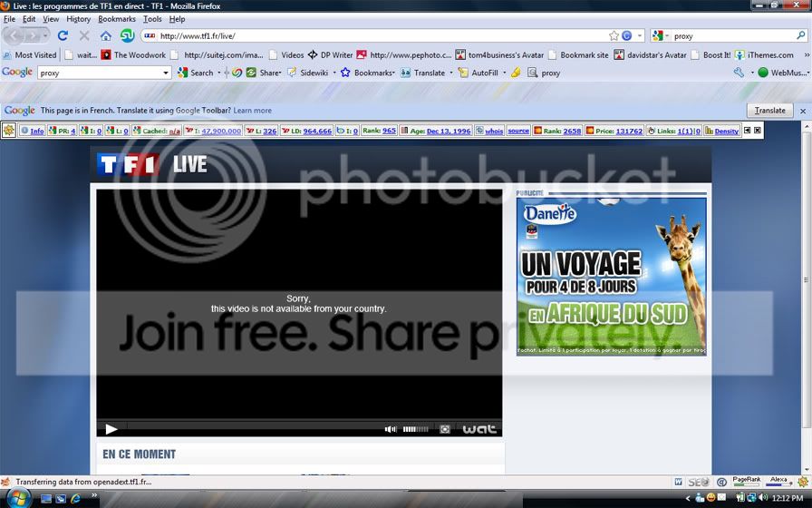Follow the Learn more link
Image resolution: width=812 pixels, height=508 pixels.
252,111
